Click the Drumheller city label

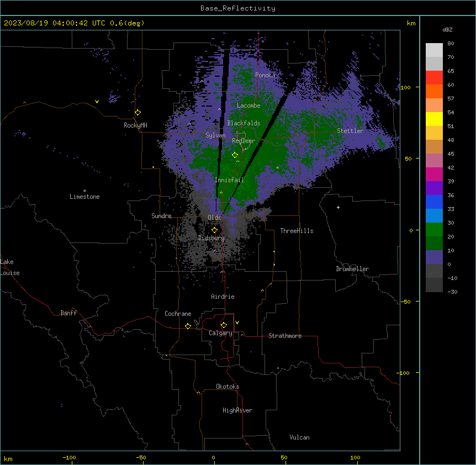[x=352, y=269]
